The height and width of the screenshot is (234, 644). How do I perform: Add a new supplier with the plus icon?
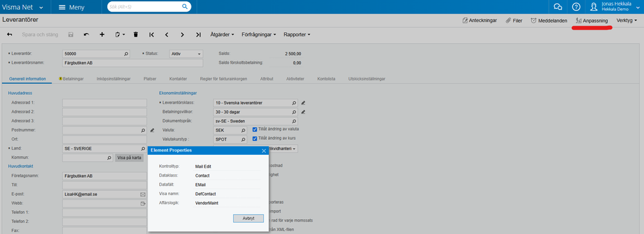(x=102, y=35)
